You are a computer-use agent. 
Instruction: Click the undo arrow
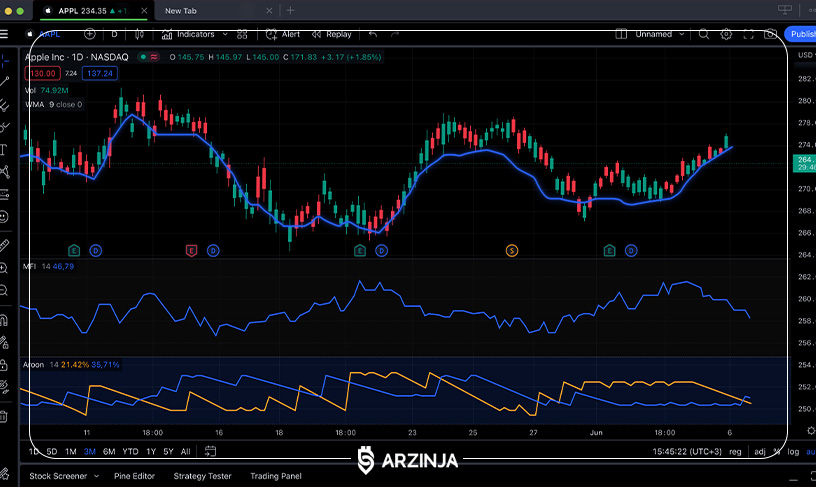(373, 34)
